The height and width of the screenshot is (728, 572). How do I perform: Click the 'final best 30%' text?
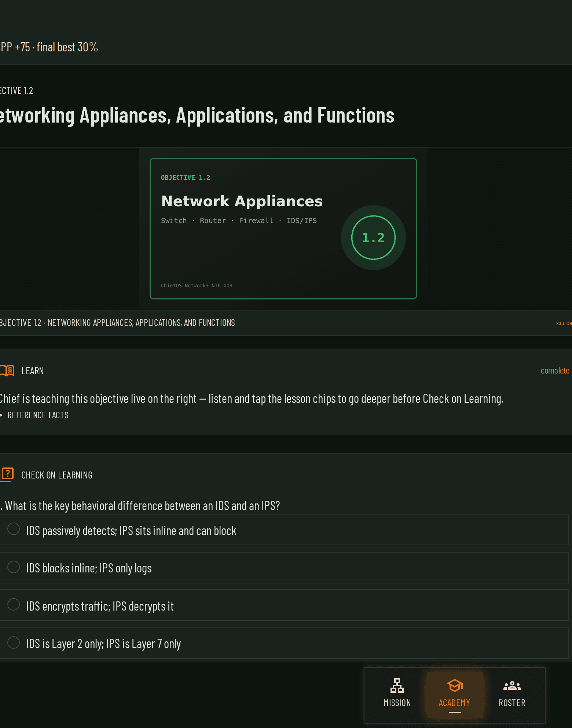67,47
